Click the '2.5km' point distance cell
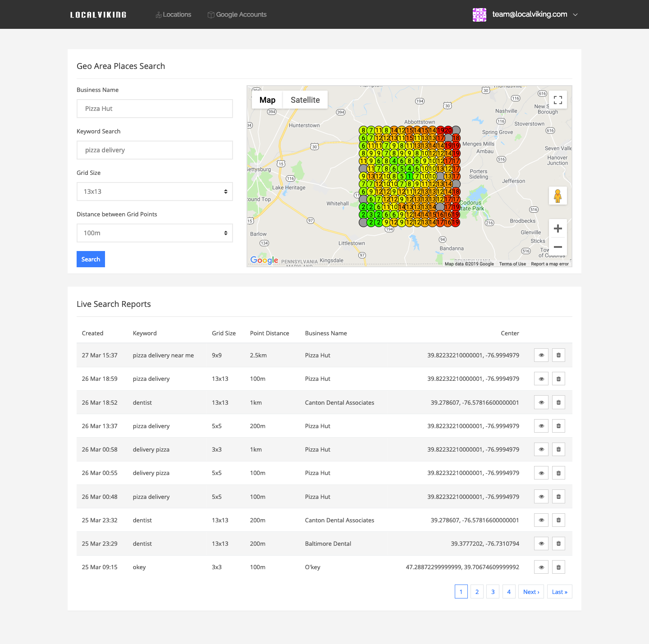 point(258,355)
